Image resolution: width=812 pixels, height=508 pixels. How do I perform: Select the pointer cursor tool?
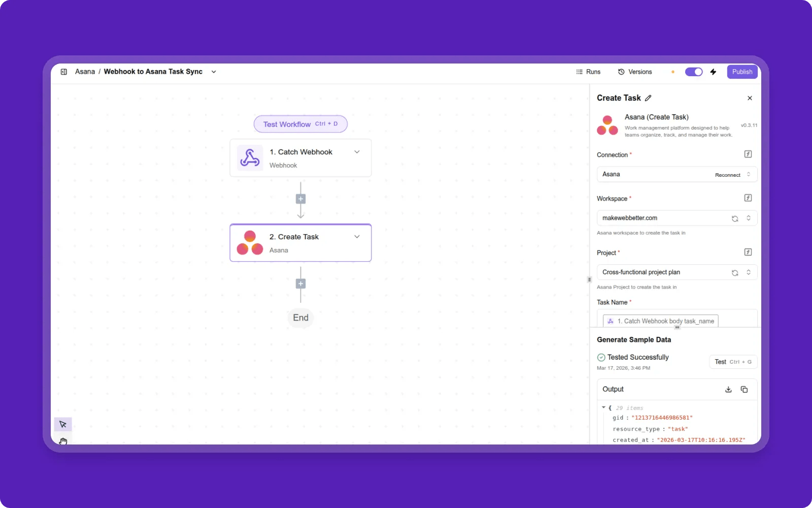click(x=63, y=424)
